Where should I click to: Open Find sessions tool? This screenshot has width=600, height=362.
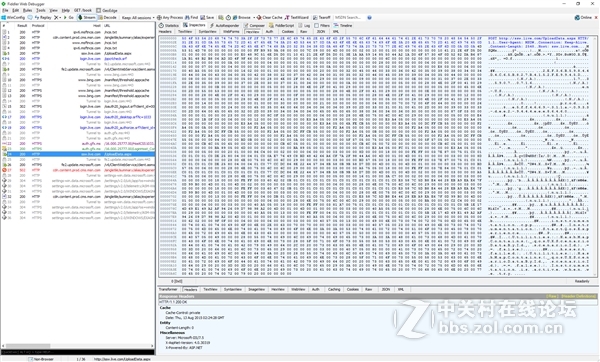(x=192, y=18)
